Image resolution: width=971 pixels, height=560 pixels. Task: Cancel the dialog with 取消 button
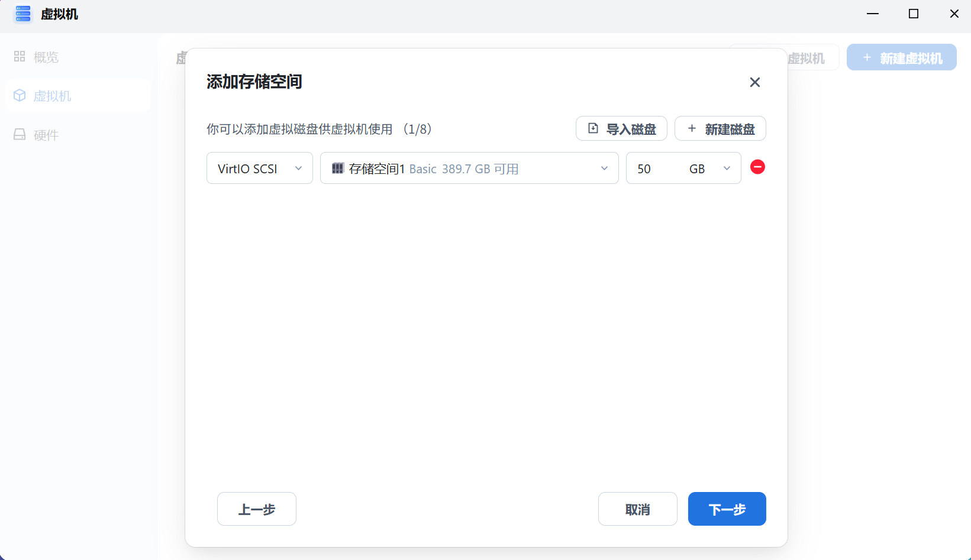pos(637,509)
